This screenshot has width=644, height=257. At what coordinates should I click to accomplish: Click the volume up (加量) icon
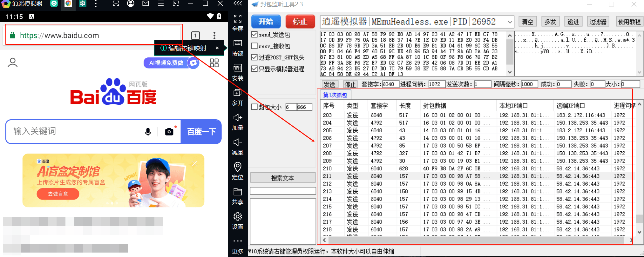[237, 122]
